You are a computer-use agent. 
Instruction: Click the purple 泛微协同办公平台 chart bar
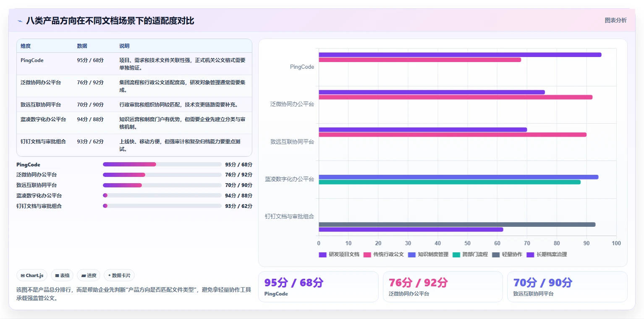point(432,92)
